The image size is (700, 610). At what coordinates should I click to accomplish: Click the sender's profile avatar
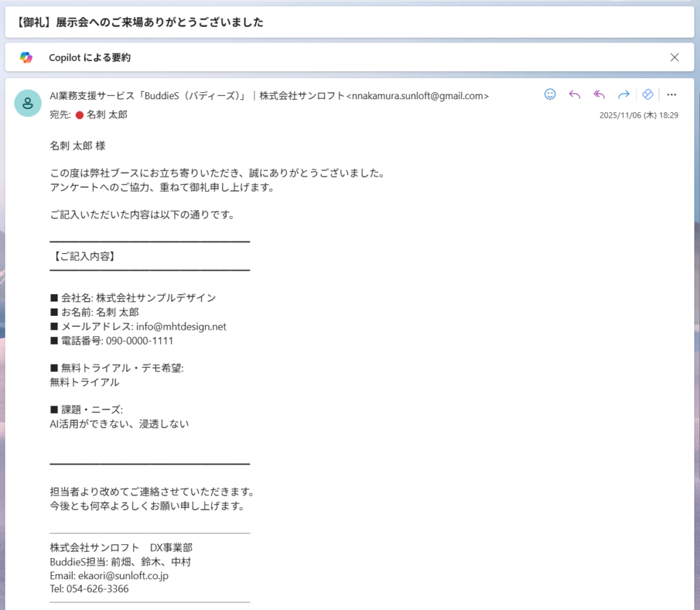28,103
